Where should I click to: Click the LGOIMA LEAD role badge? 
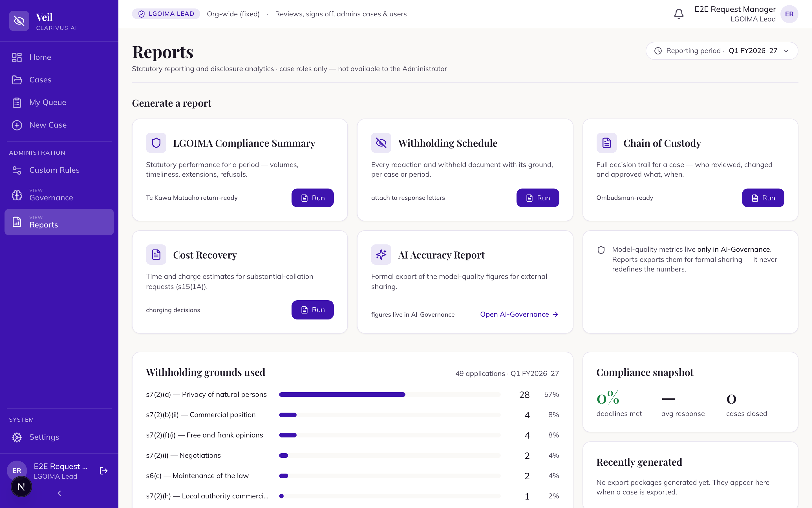(x=166, y=14)
